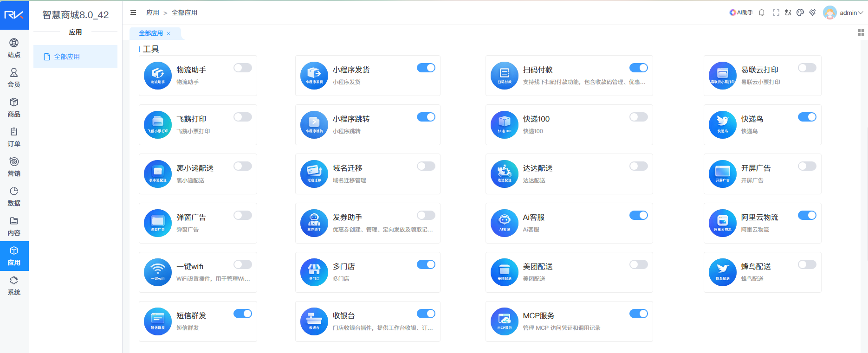The height and width of the screenshot is (353, 868).
Task: Go to 站点 in the left sidebar
Action: coord(14,48)
